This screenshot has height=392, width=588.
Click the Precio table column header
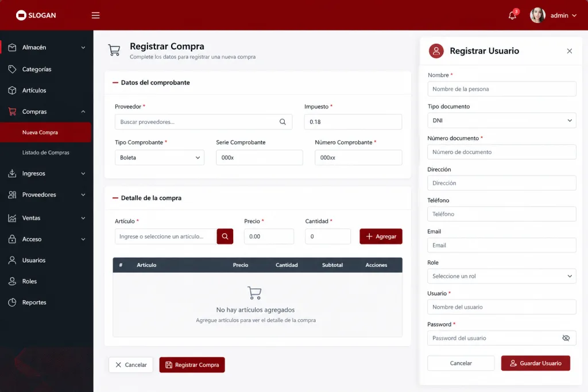[x=241, y=265]
